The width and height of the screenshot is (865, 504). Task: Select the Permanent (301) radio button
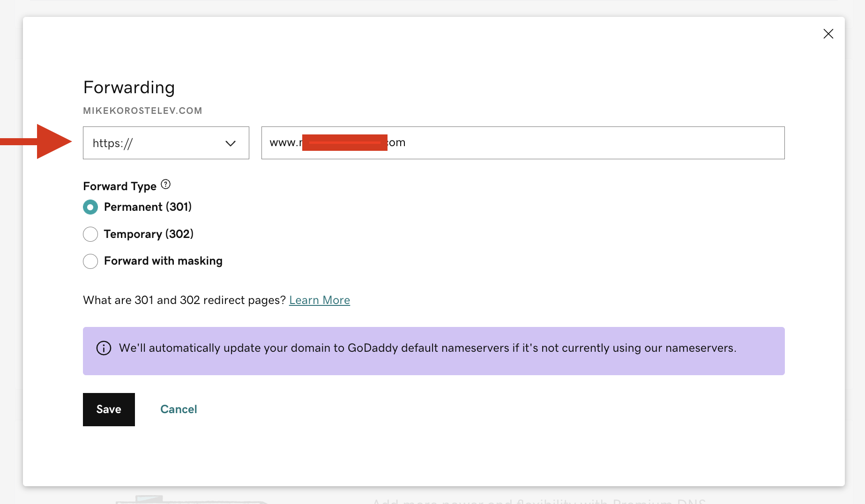pos(90,207)
